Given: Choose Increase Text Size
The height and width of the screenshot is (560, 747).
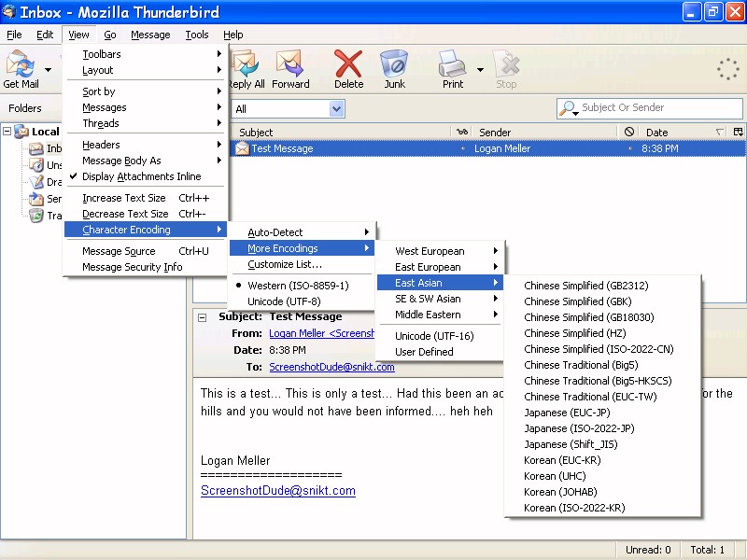Looking at the screenshot, I should click(x=147, y=198).
